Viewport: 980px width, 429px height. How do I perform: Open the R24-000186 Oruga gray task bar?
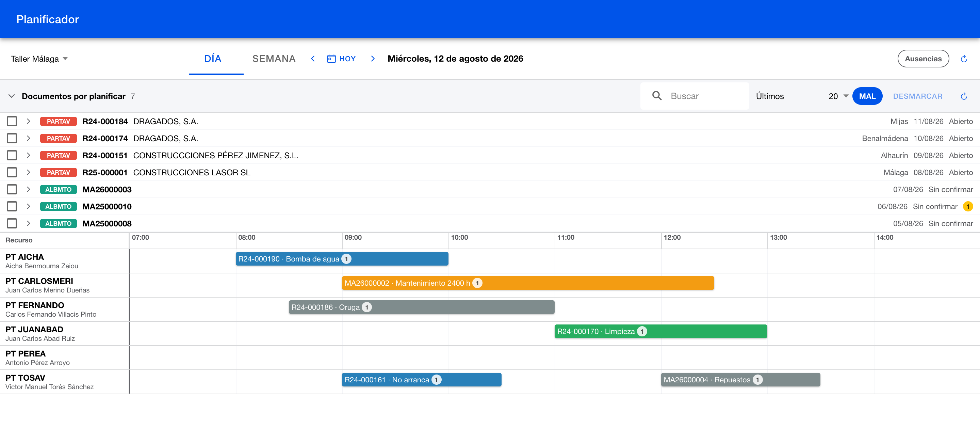pyautogui.click(x=422, y=307)
